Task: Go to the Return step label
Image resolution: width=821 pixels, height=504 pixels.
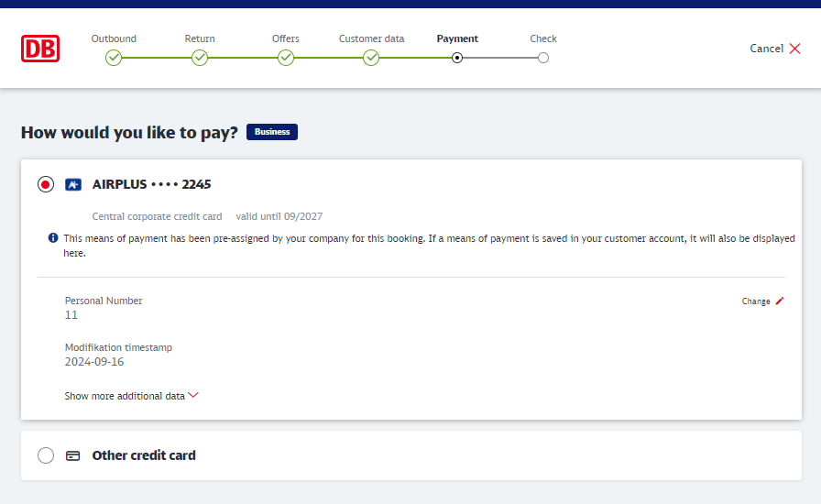Action: click(200, 38)
